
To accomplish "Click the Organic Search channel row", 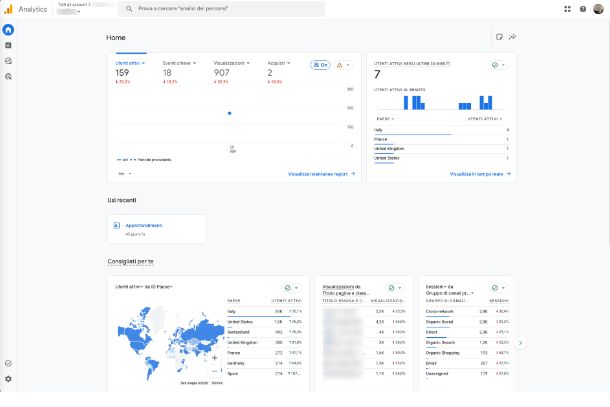I will pyautogui.click(x=467, y=342).
